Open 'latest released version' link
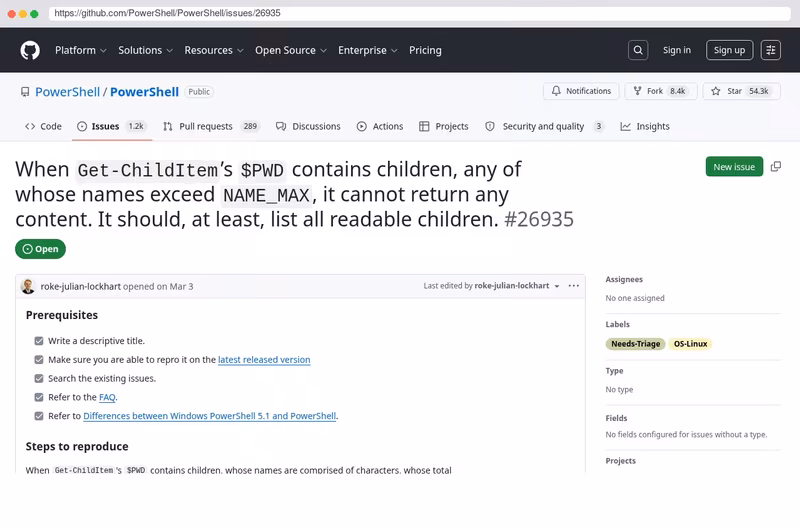 click(x=264, y=360)
